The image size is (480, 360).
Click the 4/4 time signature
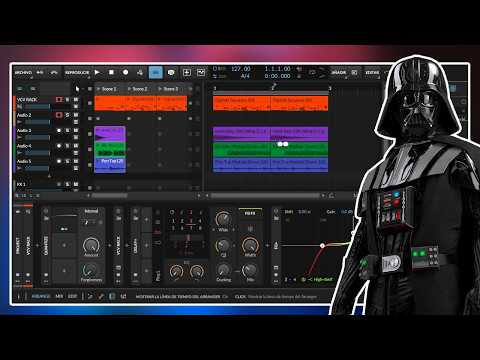245,76
